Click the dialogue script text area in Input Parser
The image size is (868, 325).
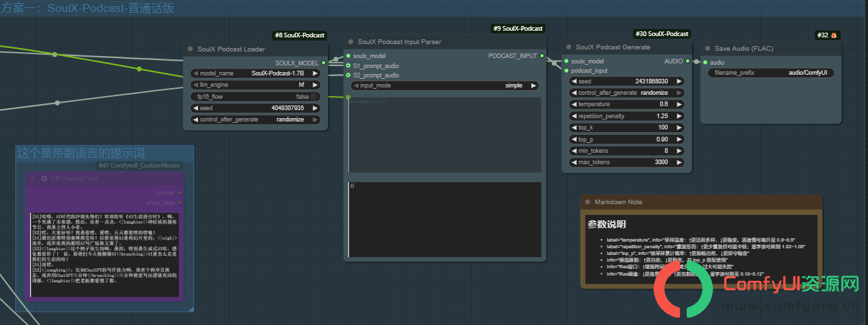[445, 135]
